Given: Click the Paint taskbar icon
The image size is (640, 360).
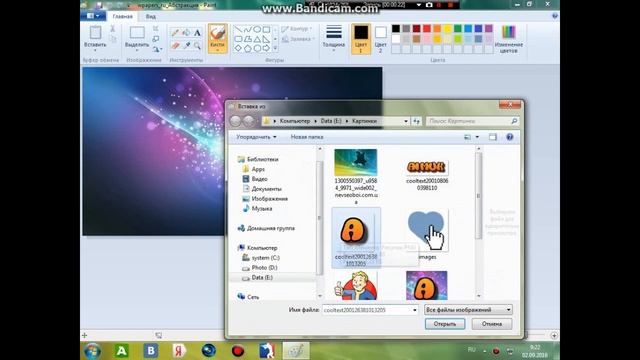Looking at the screenshot, I should 296,351.
